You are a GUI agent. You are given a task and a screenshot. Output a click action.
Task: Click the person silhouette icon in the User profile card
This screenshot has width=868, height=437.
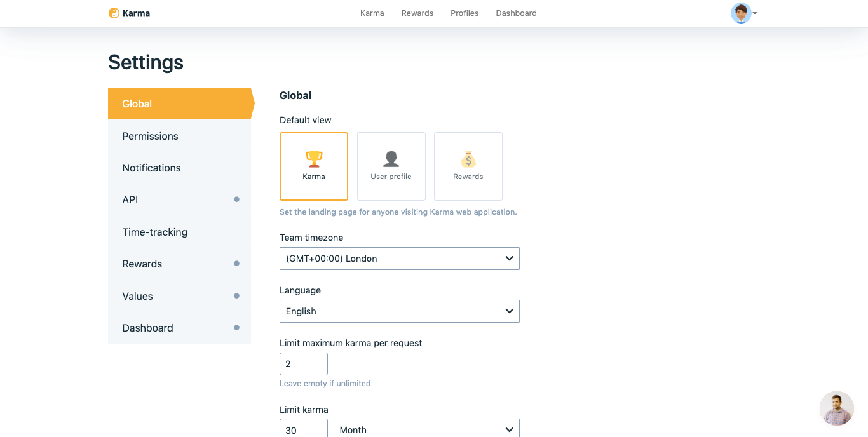(391, 159)
